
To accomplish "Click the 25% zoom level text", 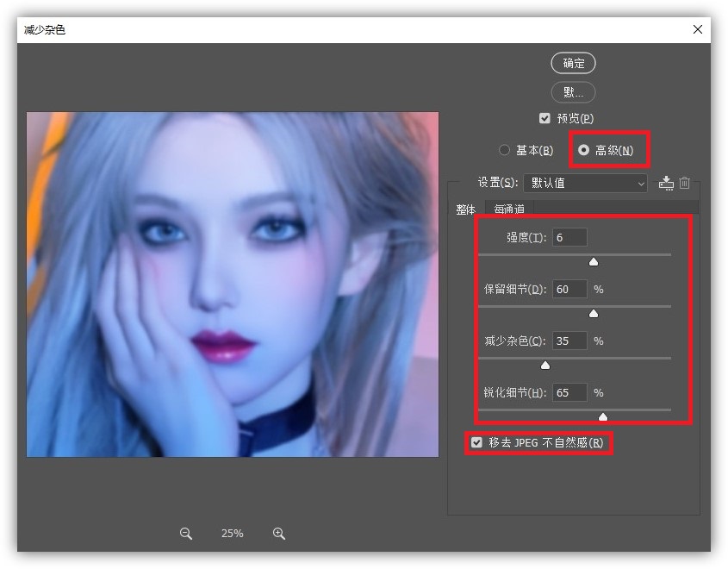I will 232,534.
